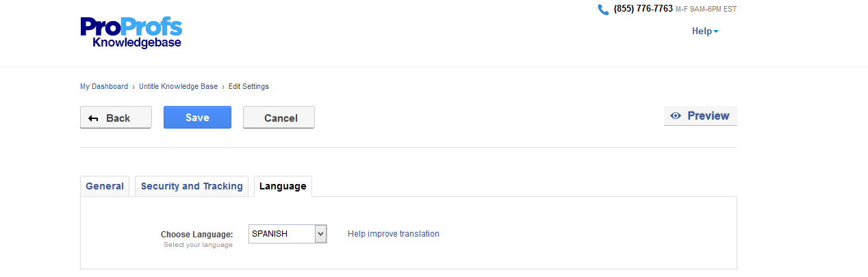Open the Security and Tracking tab
868x277 pixels.
tap(192, 186)
